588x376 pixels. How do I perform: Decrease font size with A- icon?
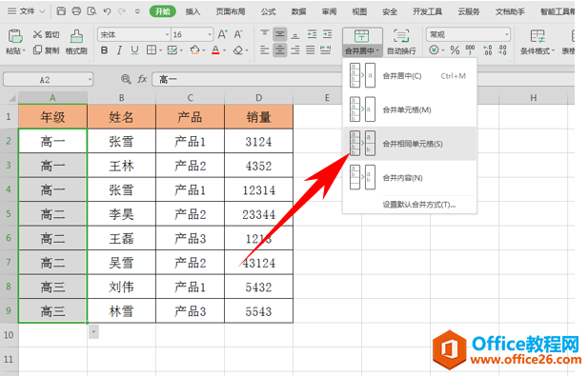(x=238, y=35)
